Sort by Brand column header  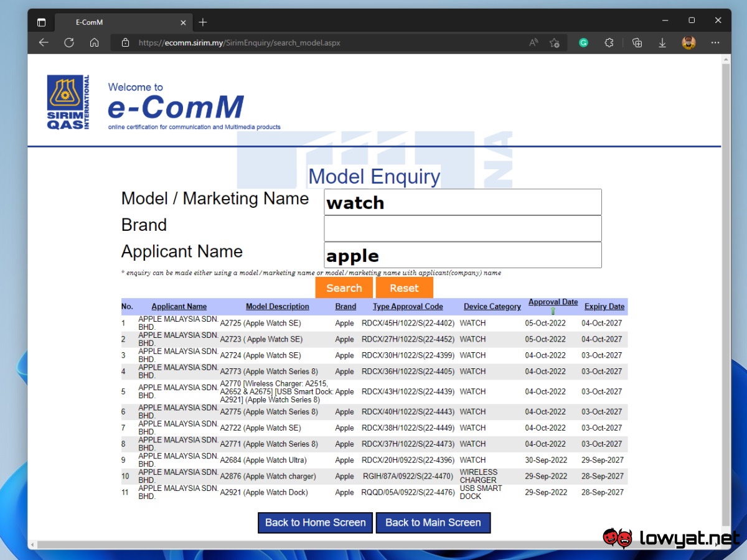click(x=345, y=306)
